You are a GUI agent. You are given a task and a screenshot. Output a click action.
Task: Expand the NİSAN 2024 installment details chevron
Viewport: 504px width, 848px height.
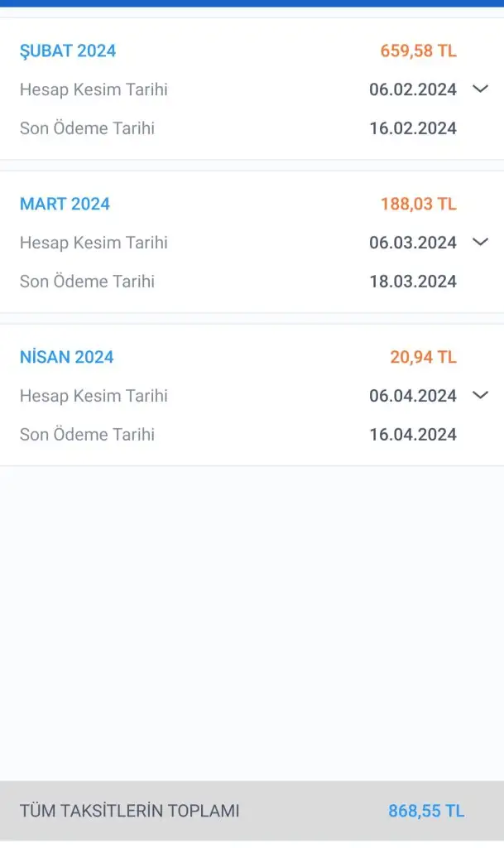click(480, 396)
